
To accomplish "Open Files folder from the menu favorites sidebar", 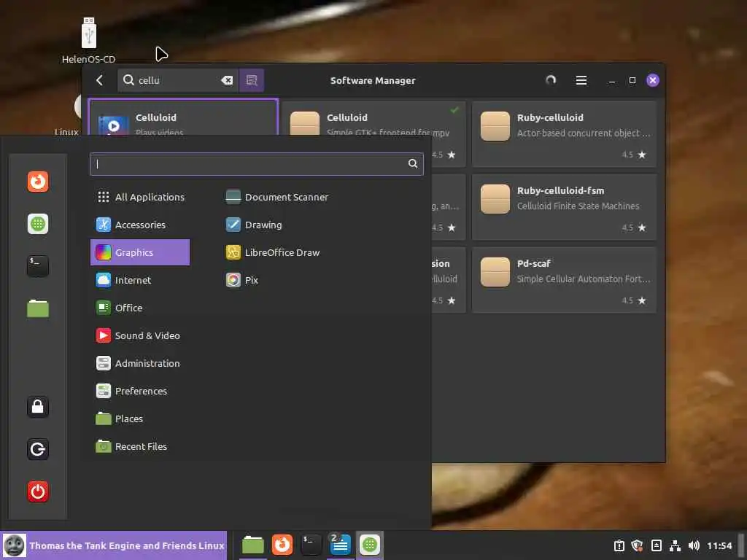I will click(38, 308).
